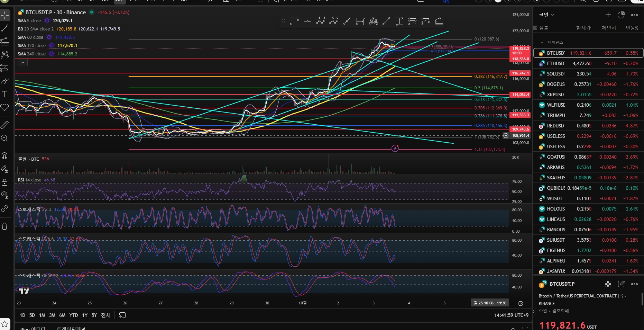Image resolution: width=644 pixels, height=330 pixels.
Task: Activate the ruler measure tool
Action: [x=5, y=125]
